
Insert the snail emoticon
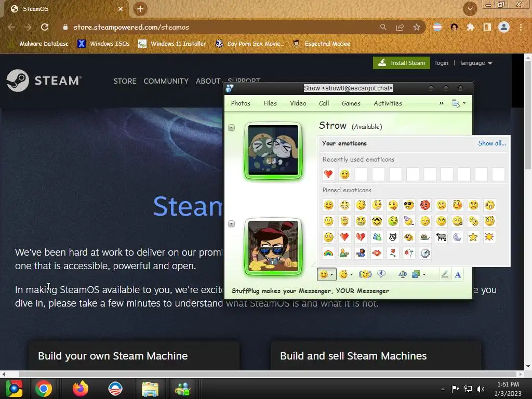(x=425, y=237)
